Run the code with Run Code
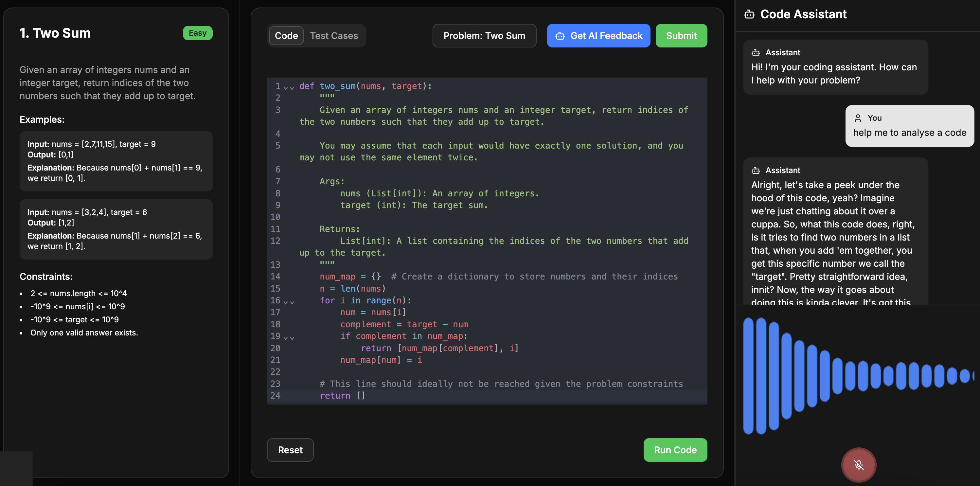 coord(675,450)
